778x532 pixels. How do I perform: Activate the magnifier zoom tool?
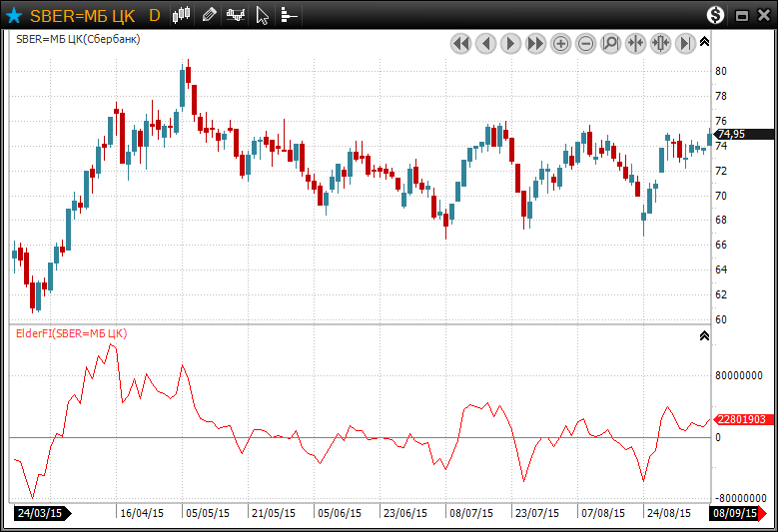click(x=610, y=43)
